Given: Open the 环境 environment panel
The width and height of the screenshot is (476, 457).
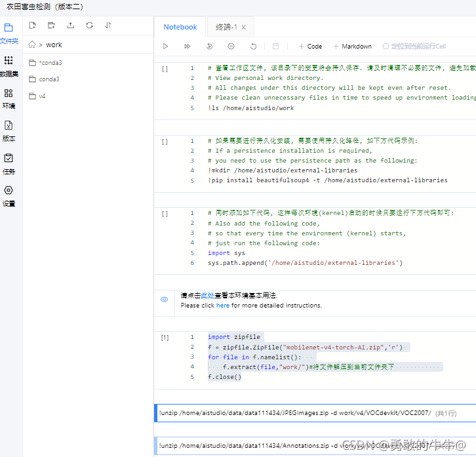Looking at the screenshot, I should click(x=9, y=99).
